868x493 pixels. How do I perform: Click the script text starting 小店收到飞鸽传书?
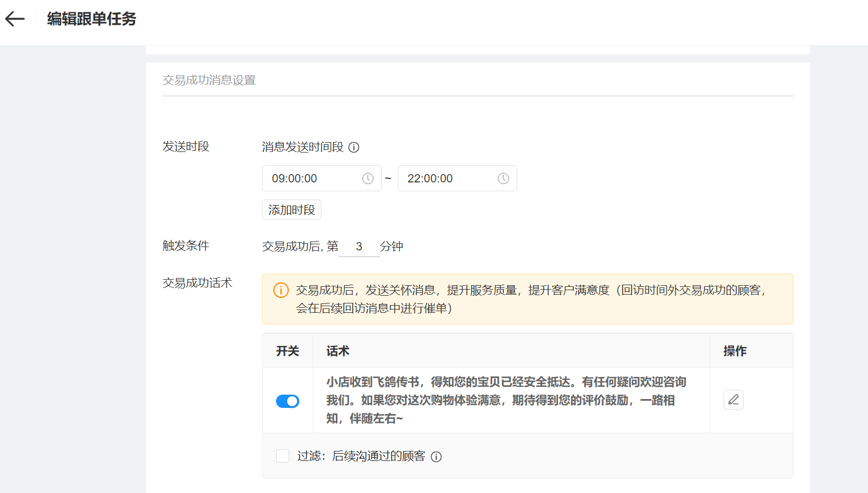point(506,400)
